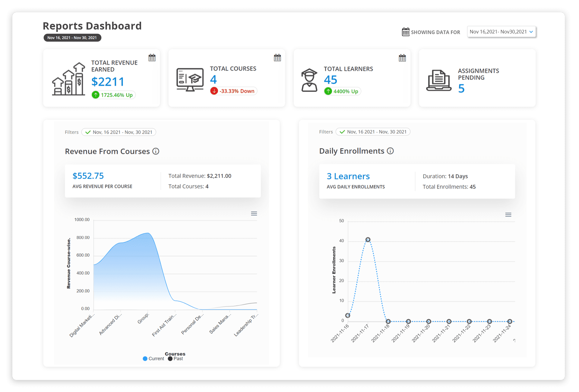The image size is (579, 392).
Task: Toggle date filter checkmark on revenue panel
Action: (88, 132)
